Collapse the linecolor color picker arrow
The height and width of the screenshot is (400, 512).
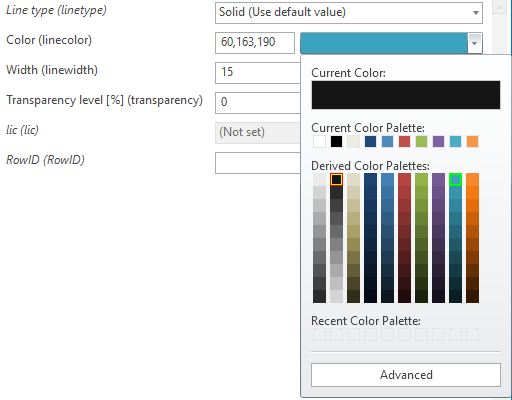475,43
